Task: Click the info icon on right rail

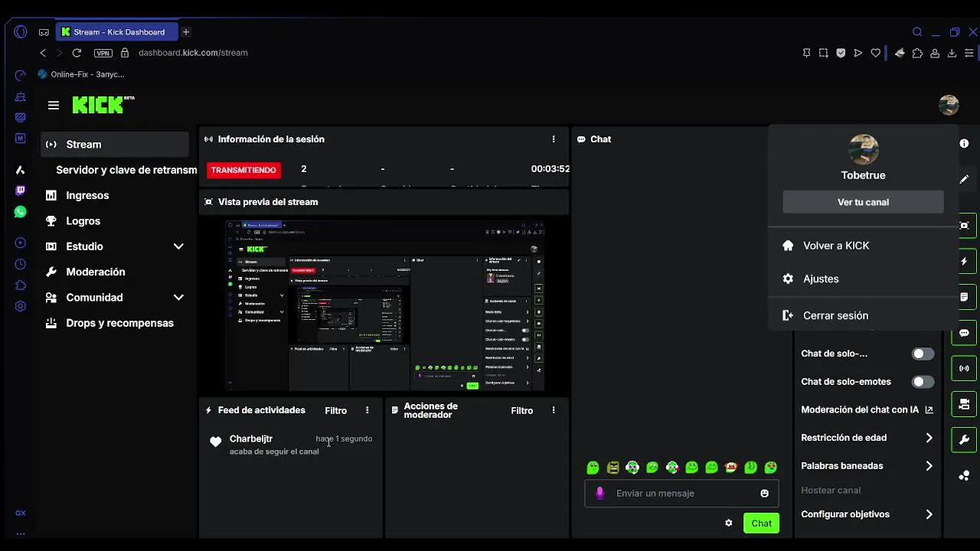Action: (964, 144)
